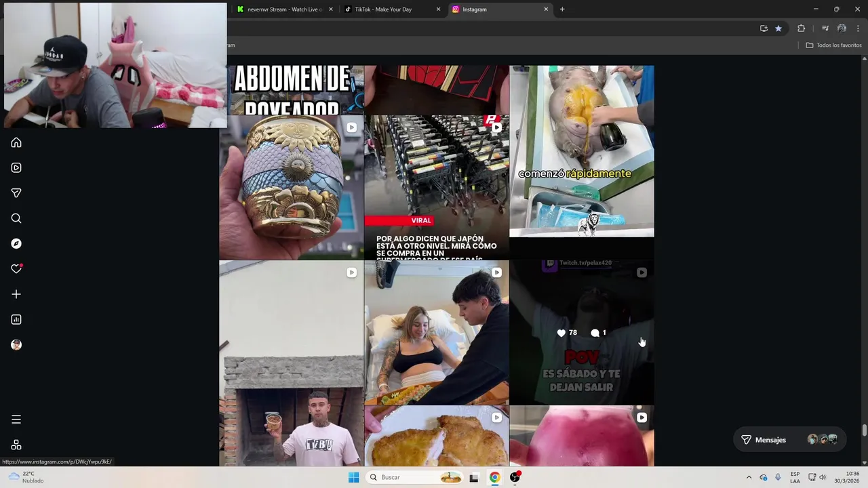The height and width of the screenshot is (488, 868).
Task: Open Notifications heart icon
Action: 16,269
